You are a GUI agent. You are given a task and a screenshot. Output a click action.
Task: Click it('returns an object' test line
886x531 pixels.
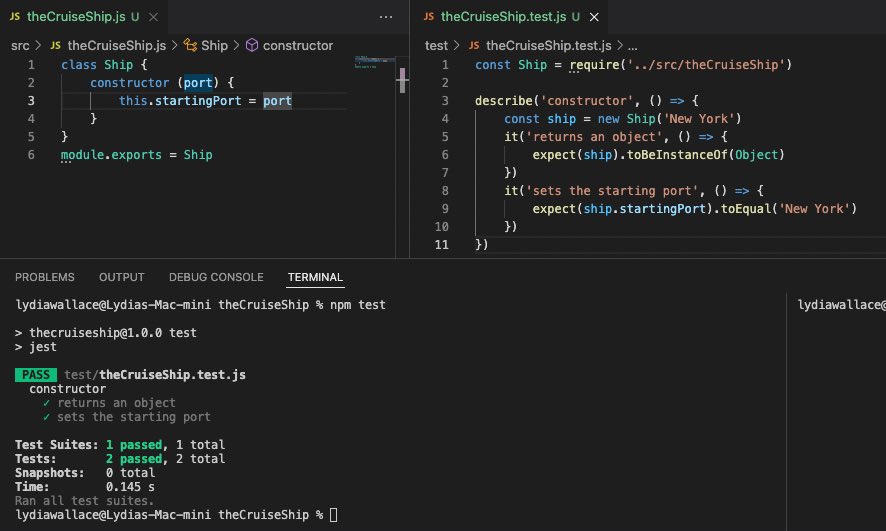coord(616,137)
